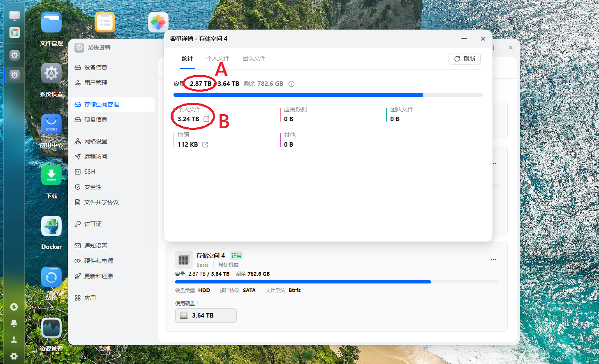Click the 快照 label in the dialog

coord(183,135)
